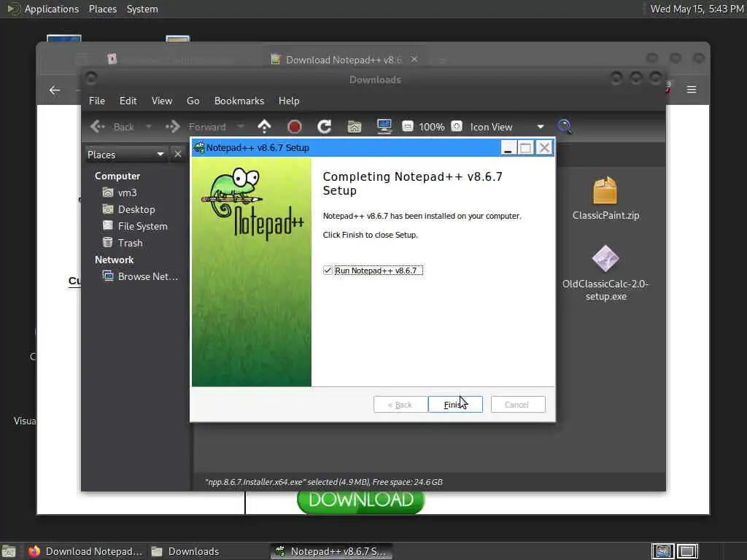Open the Edit menu in file manager
Image resolution: width=747 pixels, height=560 pixels.
coord(128,101)
